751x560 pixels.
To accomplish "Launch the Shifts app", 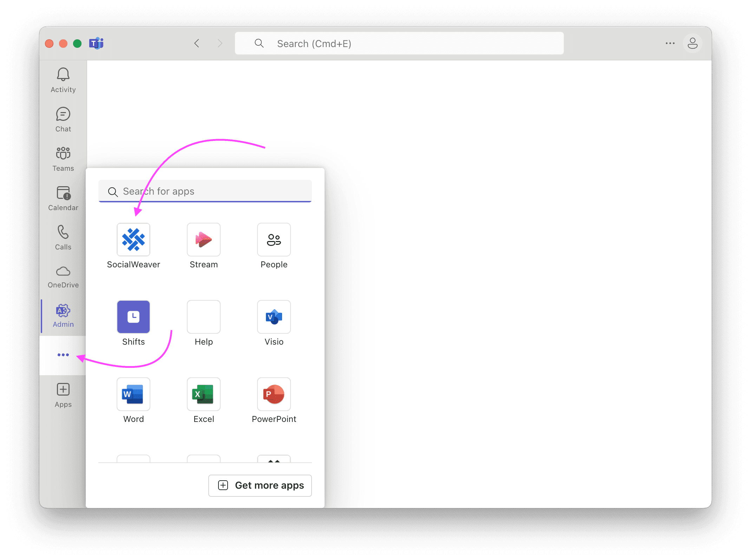I will click(x=133, y=323).
